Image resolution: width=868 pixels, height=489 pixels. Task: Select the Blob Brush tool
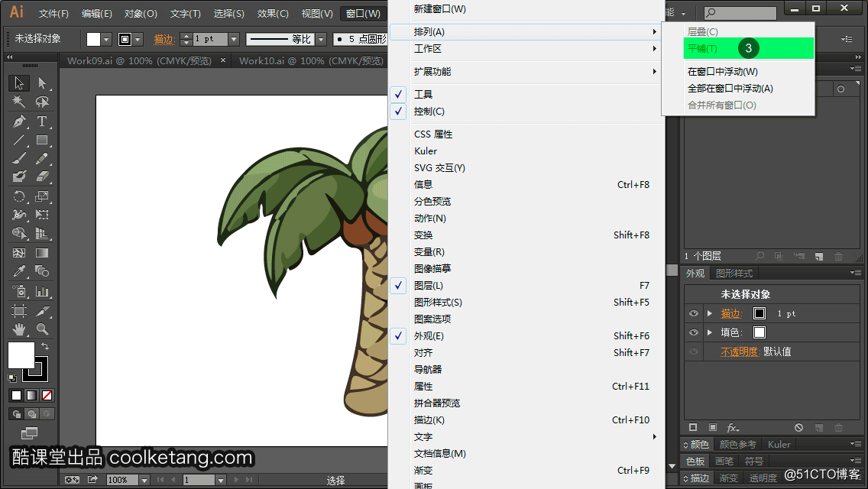(x=19, y=176)
